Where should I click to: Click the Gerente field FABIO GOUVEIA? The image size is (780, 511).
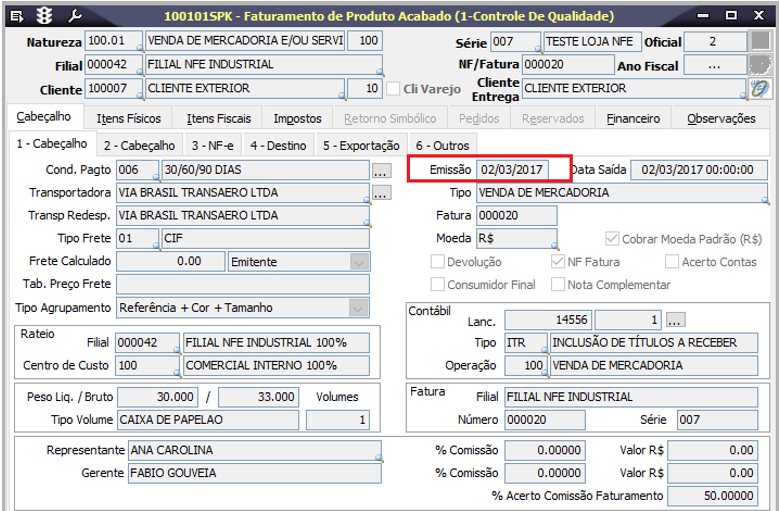(255, 473)
